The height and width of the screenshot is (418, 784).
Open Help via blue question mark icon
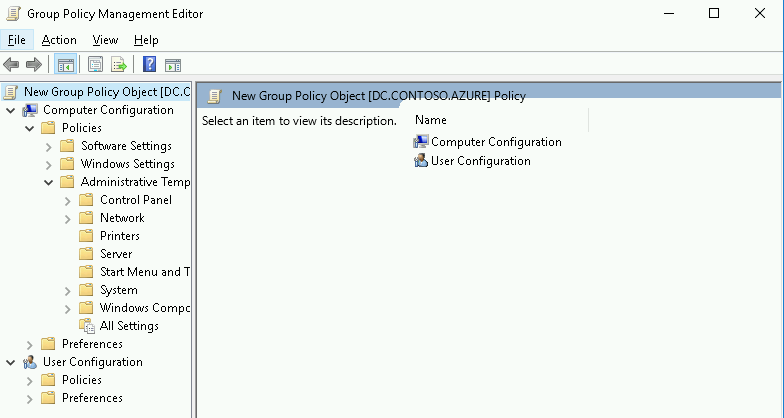pyautogui.click(x=149, y=64)
